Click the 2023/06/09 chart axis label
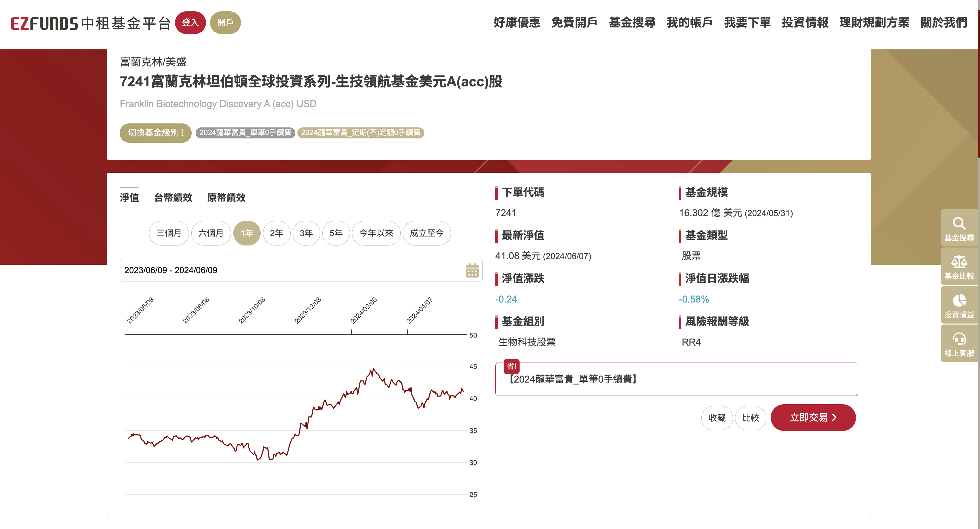The image size is (980, 529). pos(140,311)
